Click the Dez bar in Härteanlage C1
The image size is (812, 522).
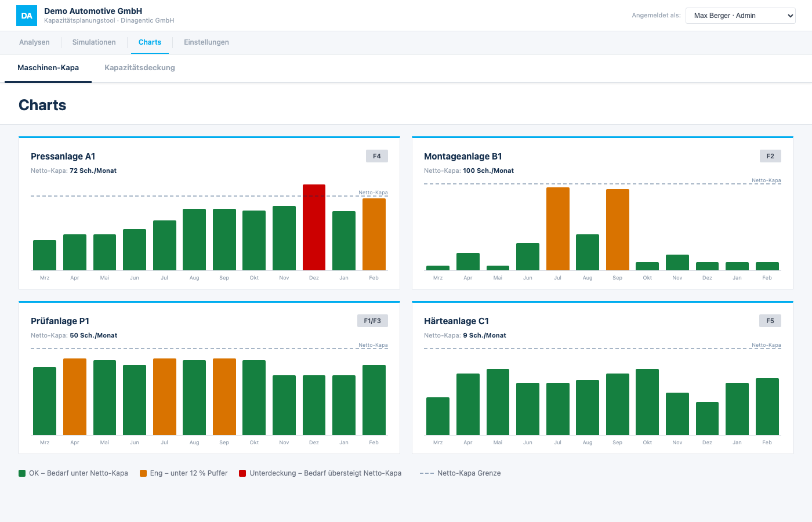[707, 418]
